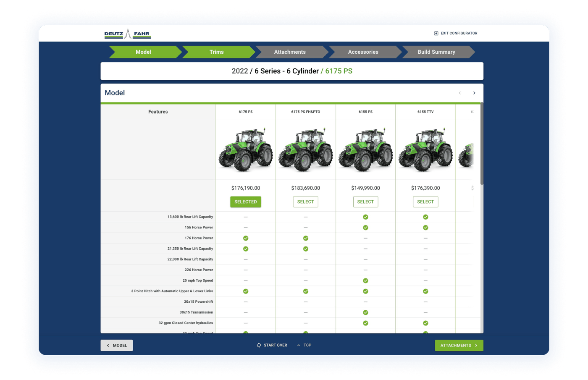
Task: Go to the Attachments step tab
Action: click(x=291, y=52)
